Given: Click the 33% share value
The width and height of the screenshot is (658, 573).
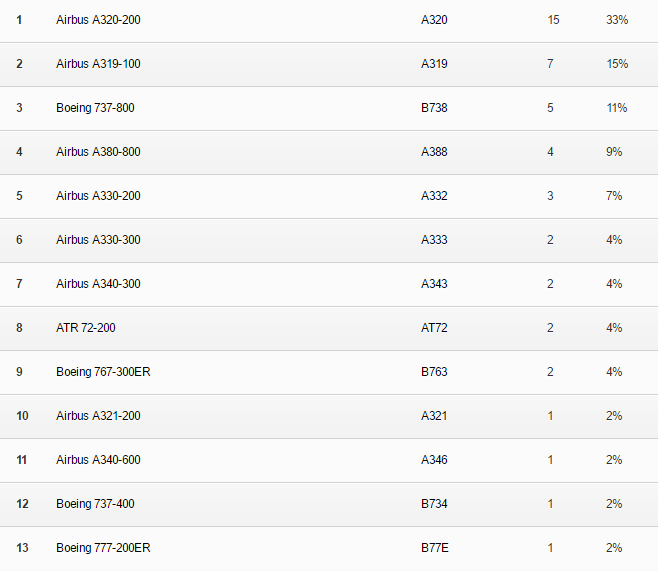Looking at the screenshot, I should coord(616,20).
